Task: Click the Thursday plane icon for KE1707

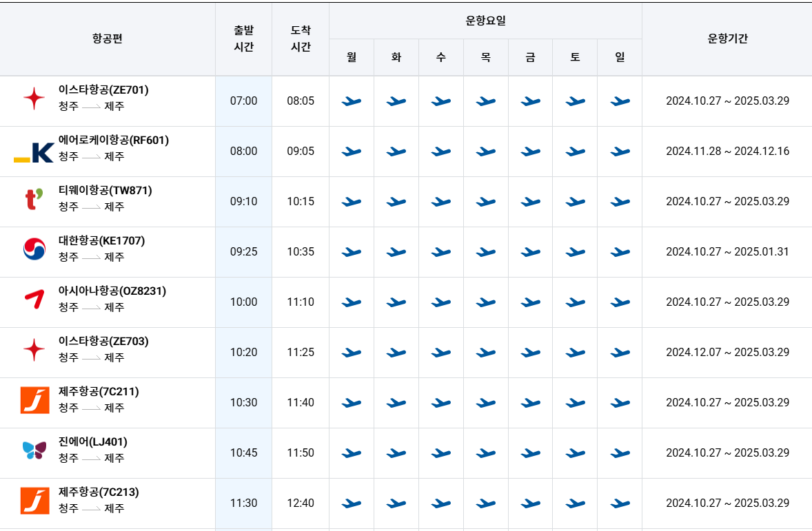Action: [x=486, y=252]
